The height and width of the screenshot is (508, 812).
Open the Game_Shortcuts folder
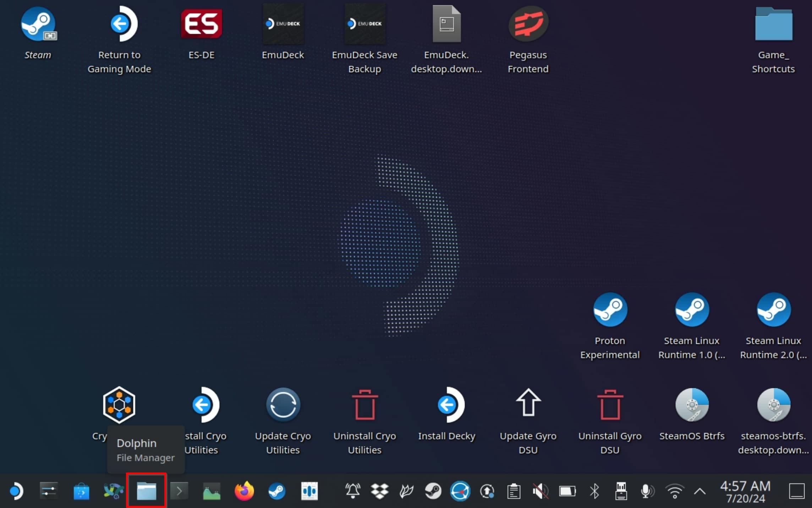pyautogui.click(x=773, y=24)
